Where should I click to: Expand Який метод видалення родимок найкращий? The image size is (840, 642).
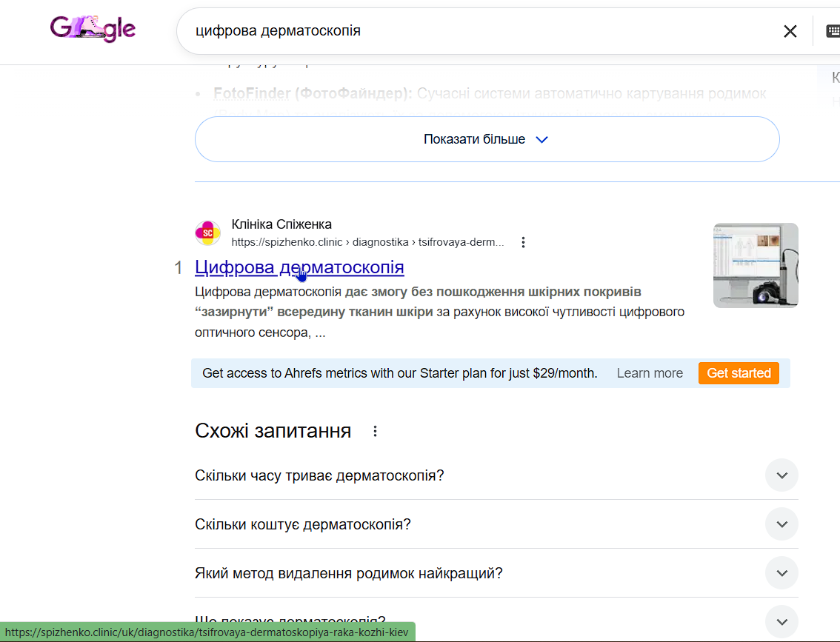tap(496, 573)
